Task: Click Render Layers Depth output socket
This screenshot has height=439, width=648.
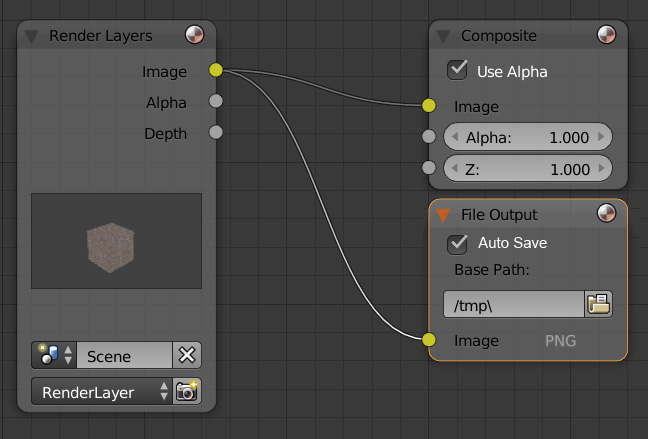Action: pyautogui.click(x=216, y=132)
